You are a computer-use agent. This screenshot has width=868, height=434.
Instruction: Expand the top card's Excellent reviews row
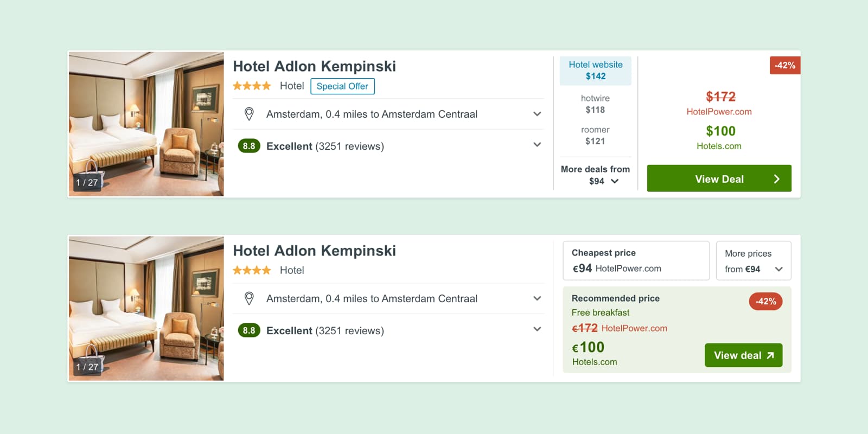[537, 145]
